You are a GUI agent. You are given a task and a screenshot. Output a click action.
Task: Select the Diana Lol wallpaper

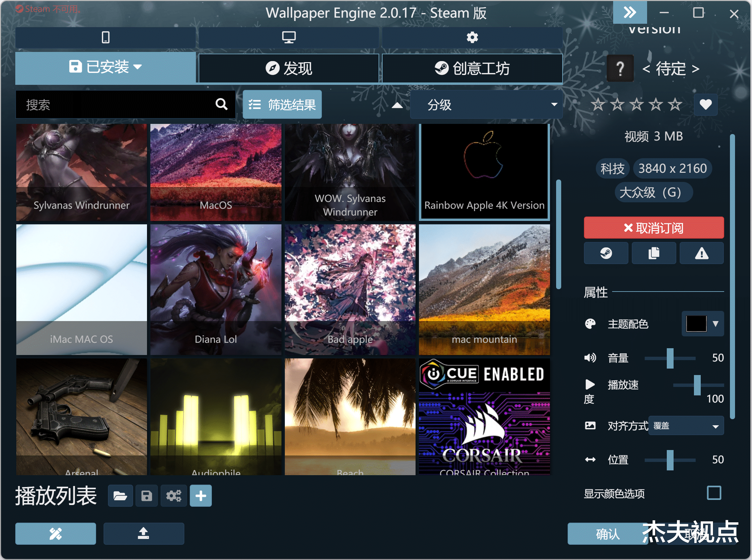(x=216, y=290)
